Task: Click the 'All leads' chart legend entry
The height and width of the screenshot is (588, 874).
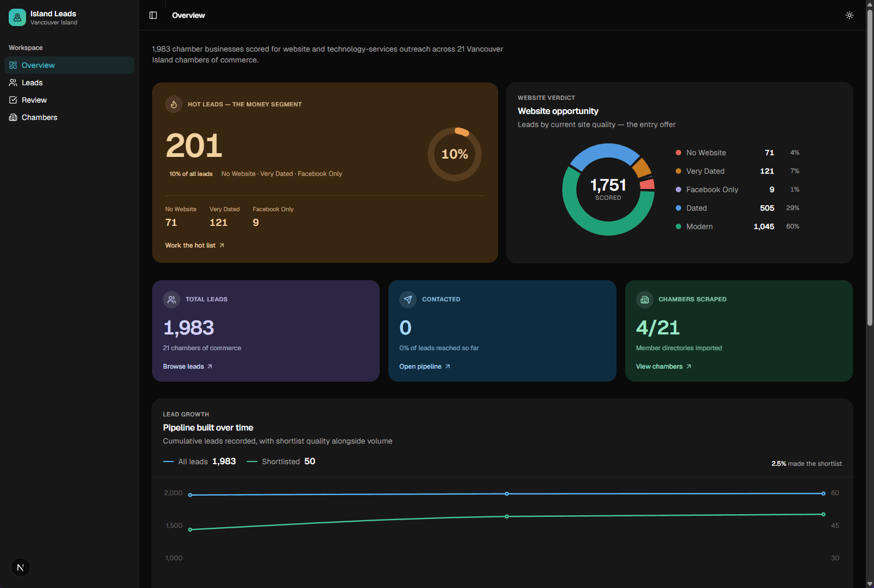Action: pyautogui.click(x=199, y=461)
